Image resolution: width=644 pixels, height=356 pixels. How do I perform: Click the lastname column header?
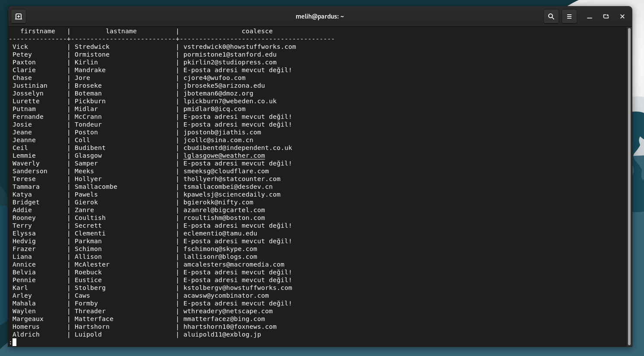[121, 31]
